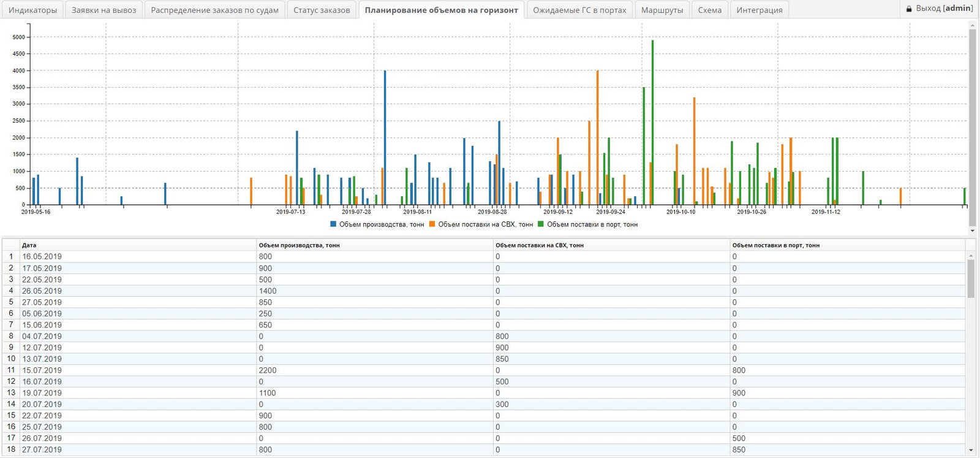Click value 300 in 20.07.2019 row
The height and width of the screenshot is (458, 980).
tap(611, 404)
